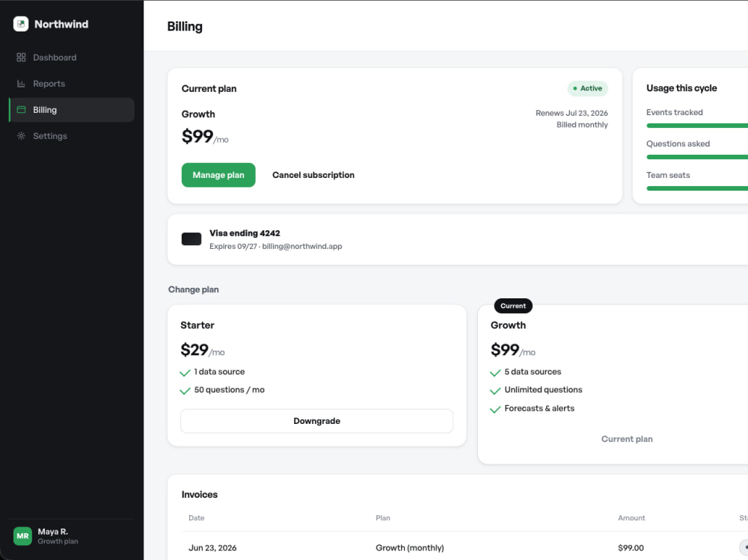Select Billing in the sidebar
The image size is (748, 560).
72,110
